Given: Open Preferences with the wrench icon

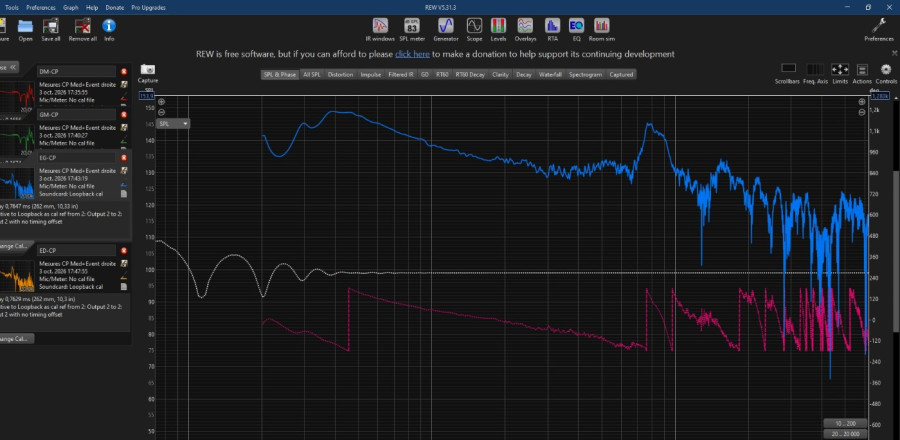Looking at the screenshot, I should [879, 26].
